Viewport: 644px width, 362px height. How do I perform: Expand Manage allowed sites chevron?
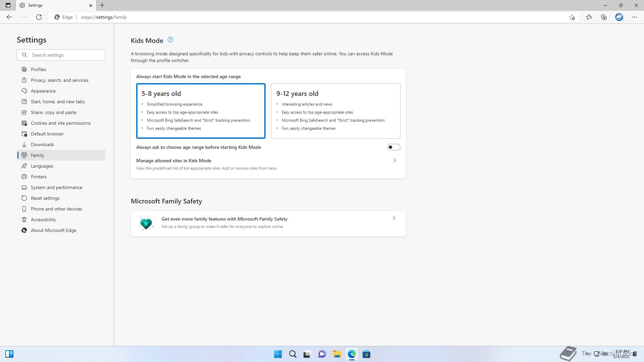point(394,160)
